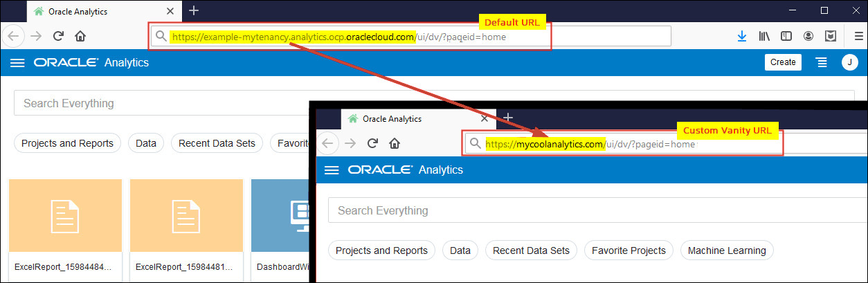Maximize the rear browser window
This screenshot has height=283, width=868.
tap(824, 10)
